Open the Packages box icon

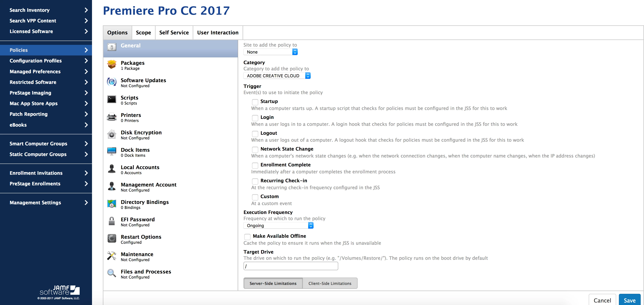tap(112, 65)
